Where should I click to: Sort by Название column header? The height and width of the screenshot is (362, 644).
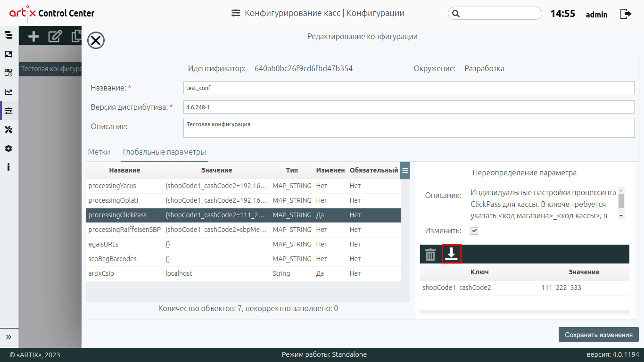pyautogui.click(x=124, y=170)
